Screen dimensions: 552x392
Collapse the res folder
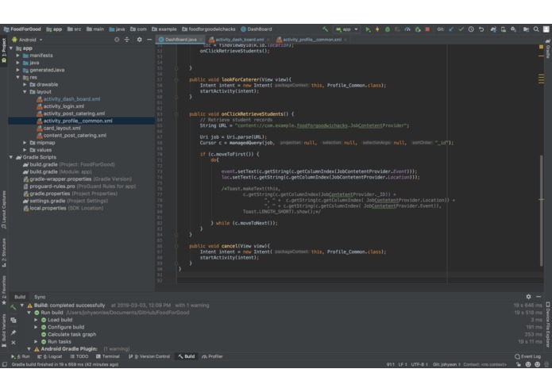[x=18, y=77]
